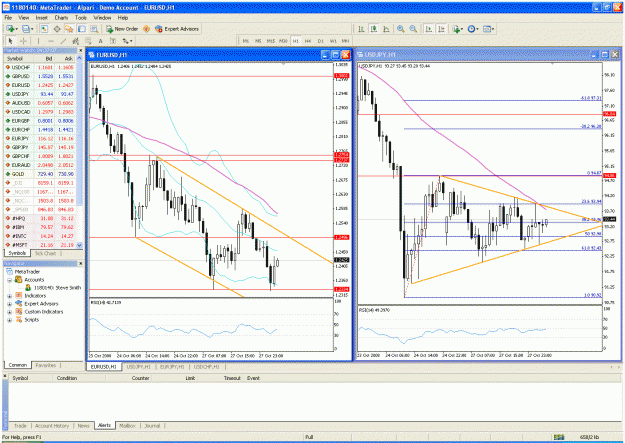Screen dimensions: 625x443
Task: Switch to M1 timeframe
Action: coord(246,41)
